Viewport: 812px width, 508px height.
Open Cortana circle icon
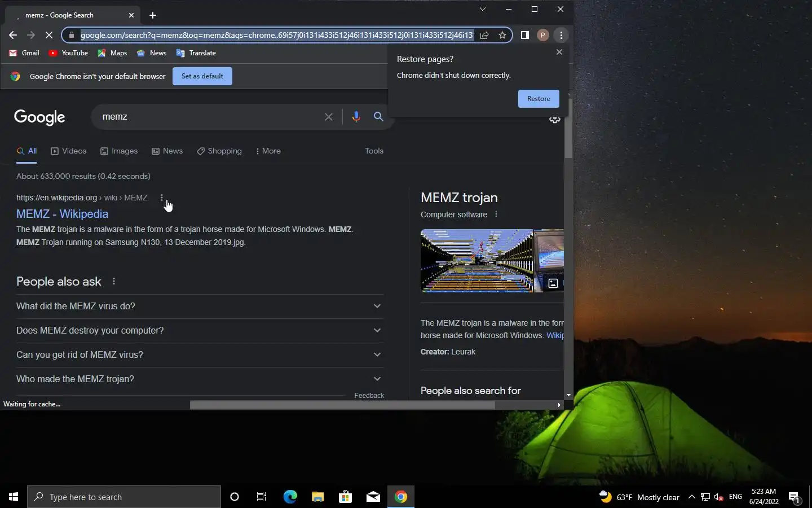coord(235,497)
